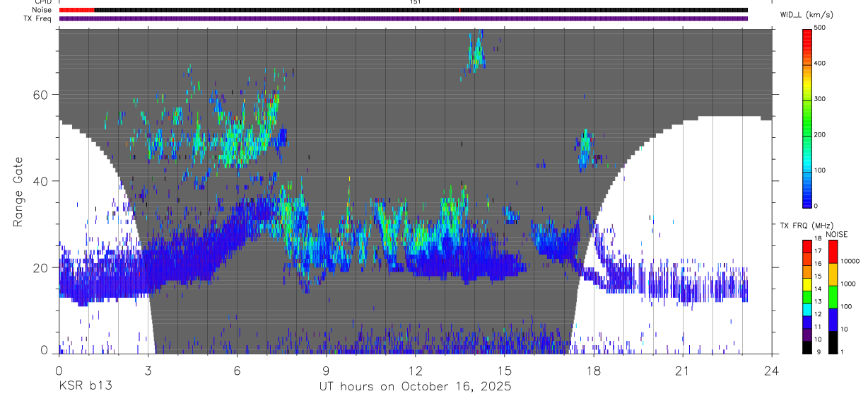Click the '12' tick on UT hours axis

(x=416, y=370)
